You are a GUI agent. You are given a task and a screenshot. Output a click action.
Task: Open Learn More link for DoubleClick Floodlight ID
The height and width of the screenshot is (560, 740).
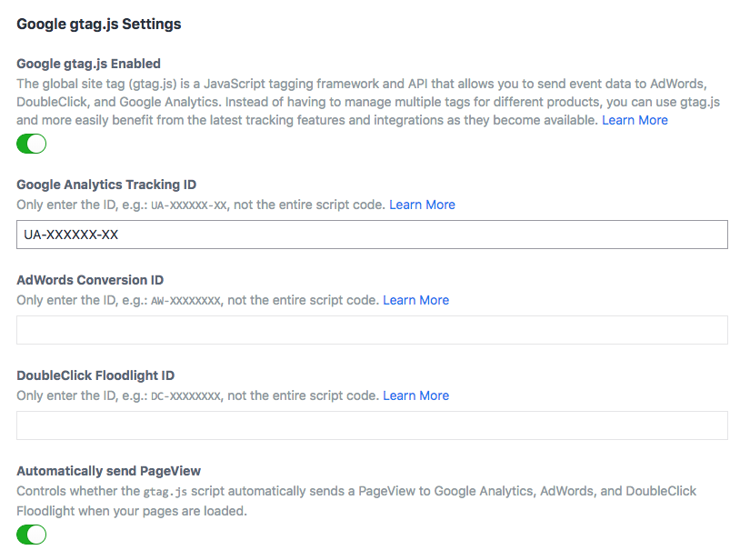tap(415, 395)
